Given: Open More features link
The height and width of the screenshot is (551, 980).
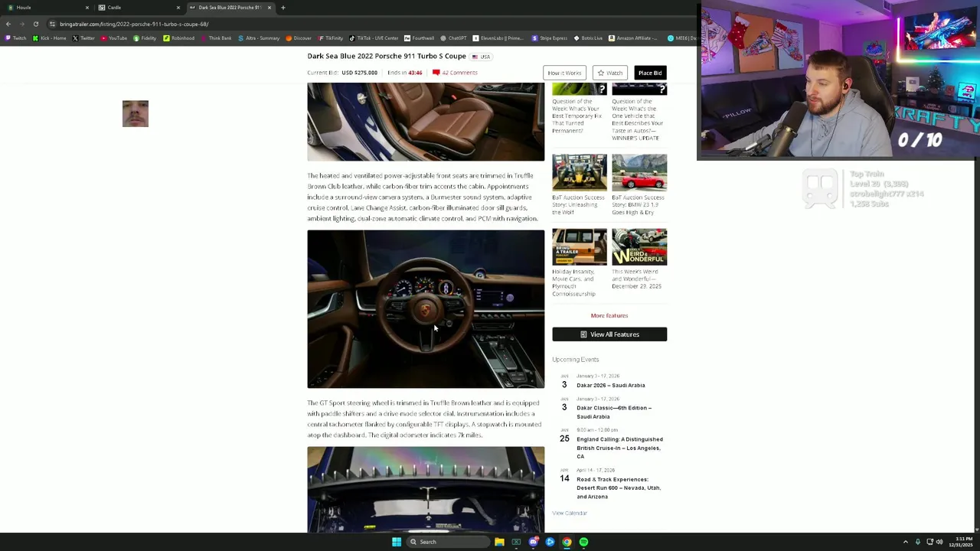Looking at the screenshot, I should [609, 315].
